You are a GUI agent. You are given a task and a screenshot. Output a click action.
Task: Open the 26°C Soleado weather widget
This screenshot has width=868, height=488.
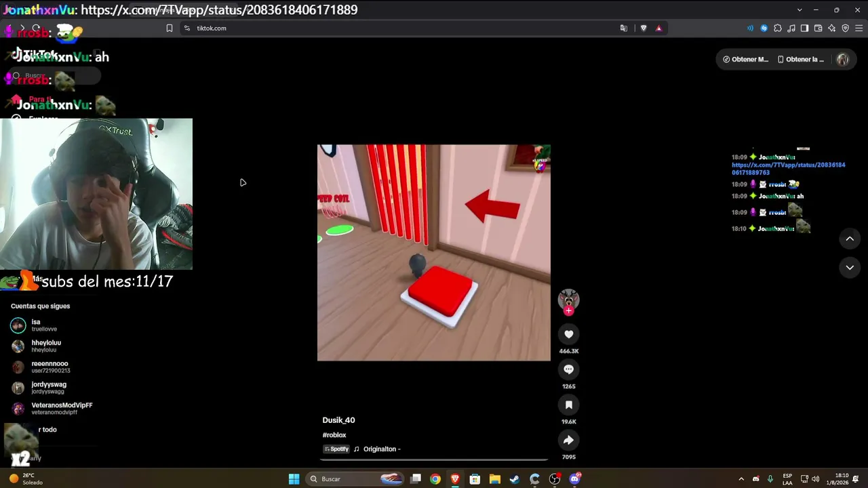tap(26, 479)
